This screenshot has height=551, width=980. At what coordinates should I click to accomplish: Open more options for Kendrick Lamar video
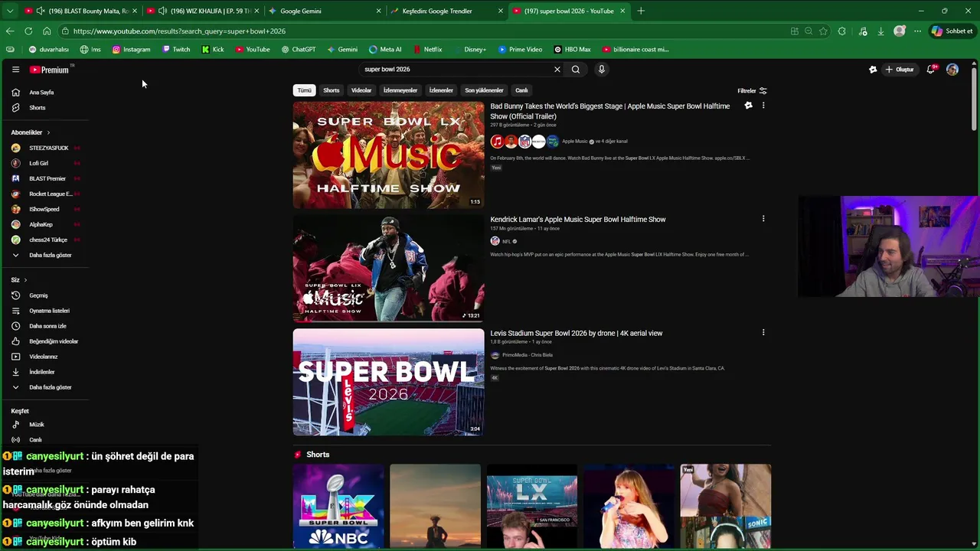coord(763,219)
